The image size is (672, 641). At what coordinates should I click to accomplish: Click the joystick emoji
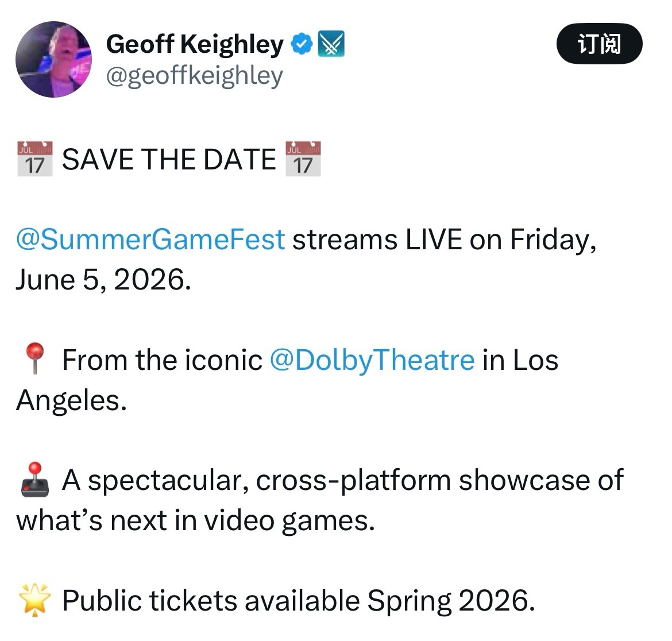pyautogui.click(x=36, y=480)
